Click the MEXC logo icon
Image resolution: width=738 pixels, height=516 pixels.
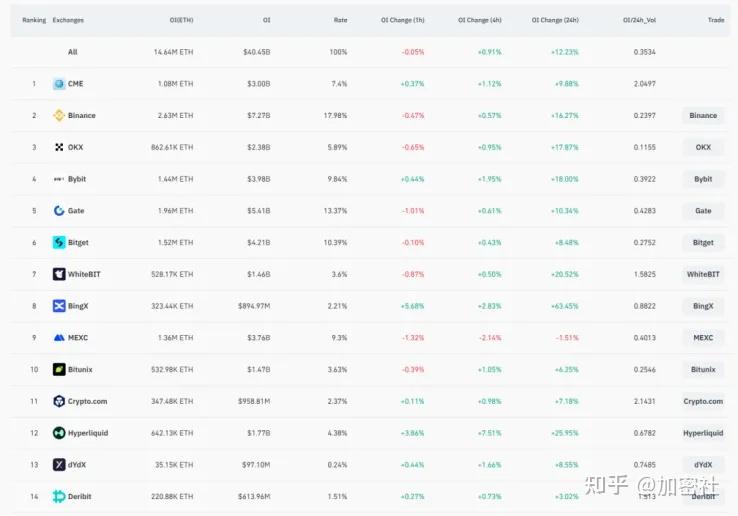pos(59,338)
